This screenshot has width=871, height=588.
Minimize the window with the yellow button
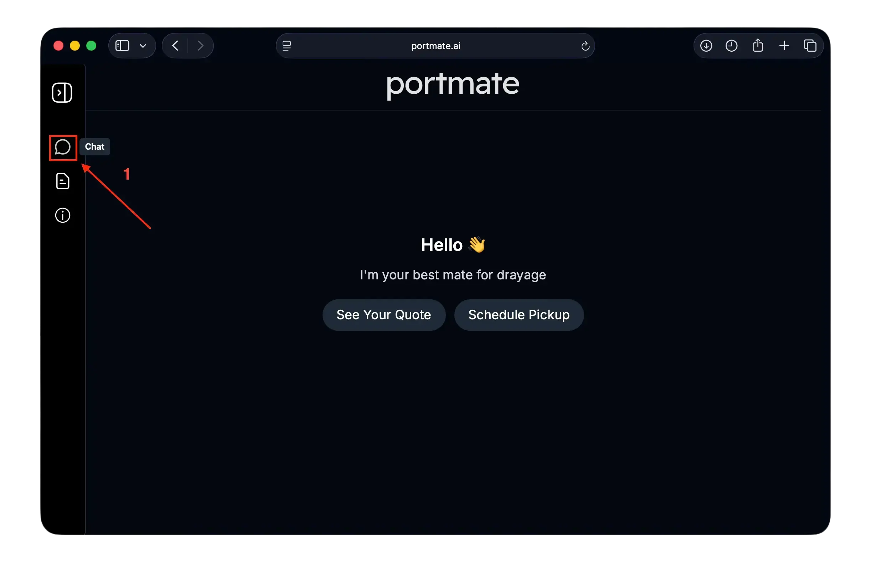pos(75,46)
